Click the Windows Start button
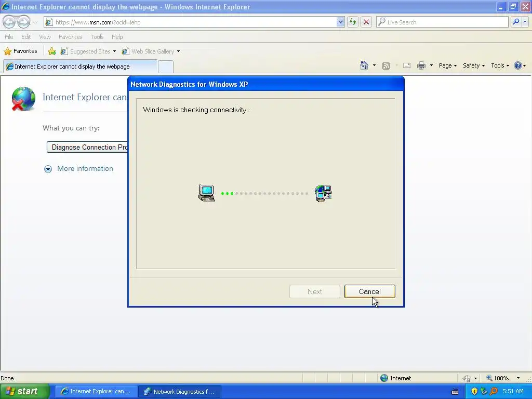532x399 pixels. coord(24,391)
